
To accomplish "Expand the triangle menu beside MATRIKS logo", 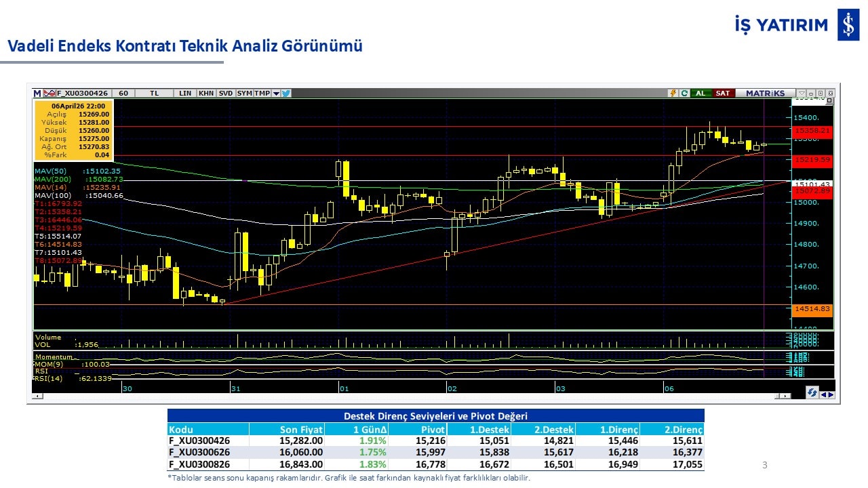I will [802, 94].
